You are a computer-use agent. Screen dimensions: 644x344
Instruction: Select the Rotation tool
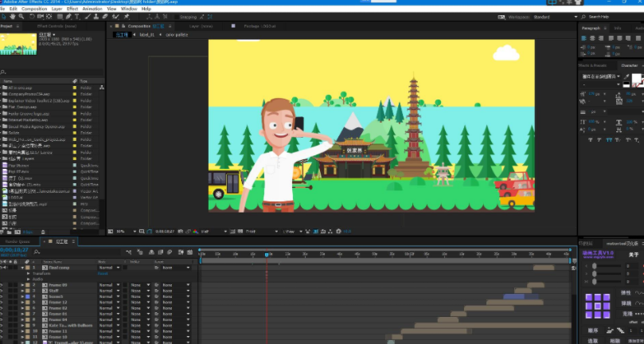(x=33, y=16)
